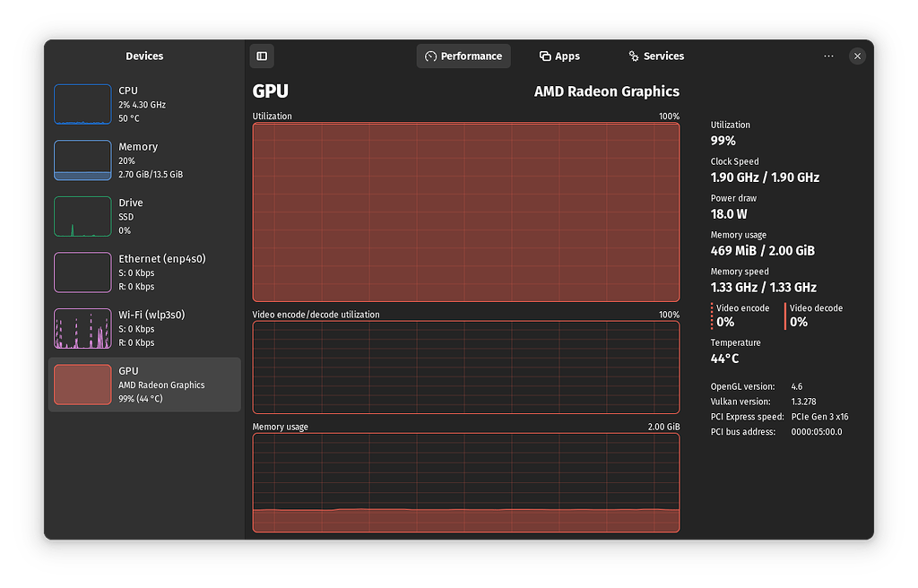Click the Video encode/decode utilization graph
The width and height of the screenshot is (918, 588).
465,367
